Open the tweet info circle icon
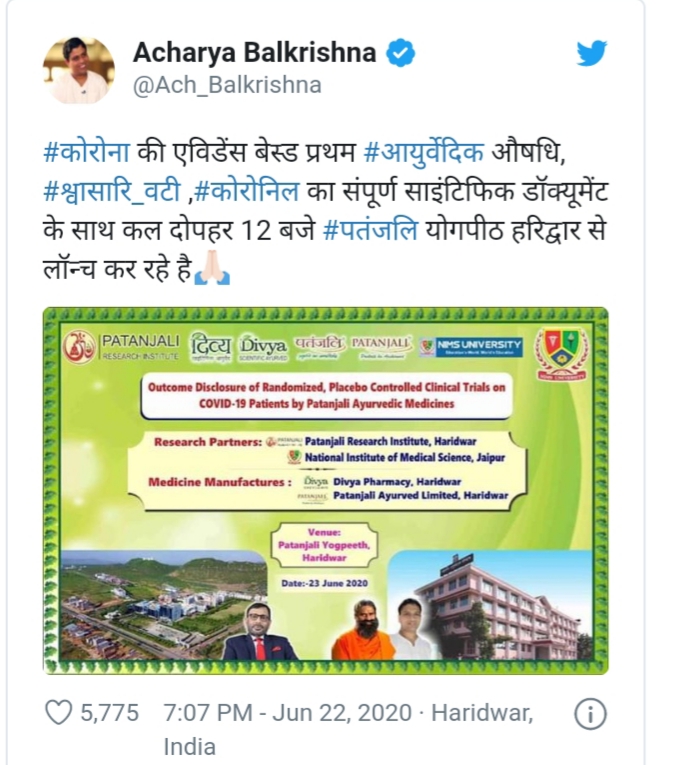The height and width of the screenshot is (765, 674). click(590, 714)
